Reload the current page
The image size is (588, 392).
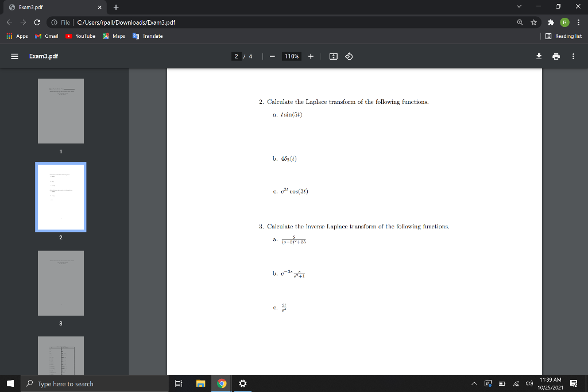[x=37, y=22]
